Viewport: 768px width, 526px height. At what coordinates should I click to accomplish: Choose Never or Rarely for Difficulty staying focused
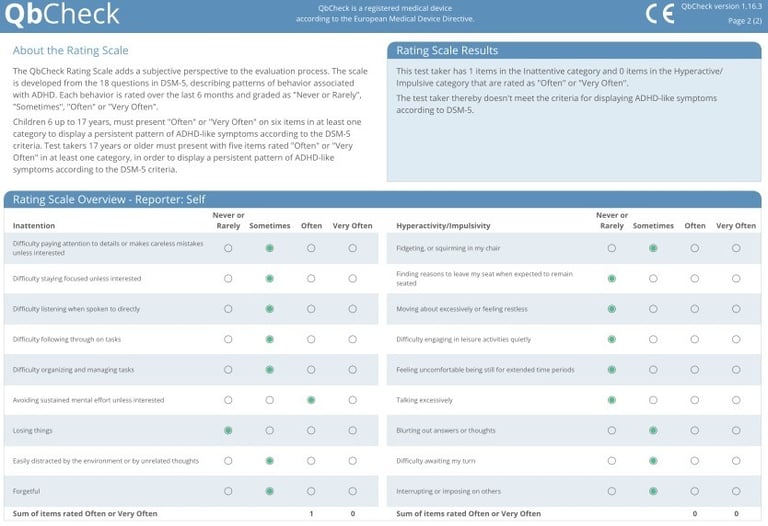click(228, 278)
